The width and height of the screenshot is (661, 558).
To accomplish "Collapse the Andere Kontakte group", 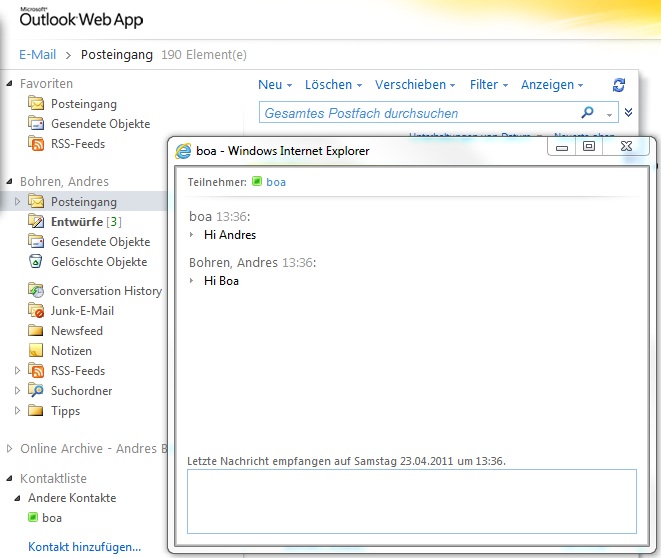I will (17, 498).
